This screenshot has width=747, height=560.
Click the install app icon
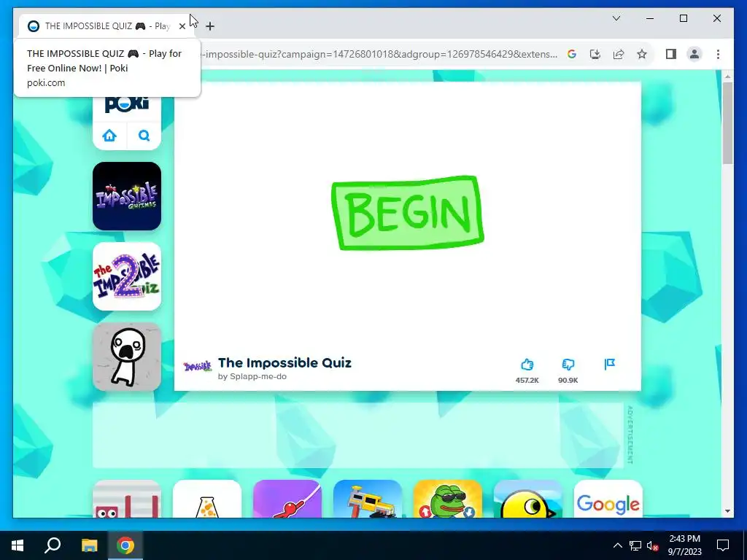point(595,54)
